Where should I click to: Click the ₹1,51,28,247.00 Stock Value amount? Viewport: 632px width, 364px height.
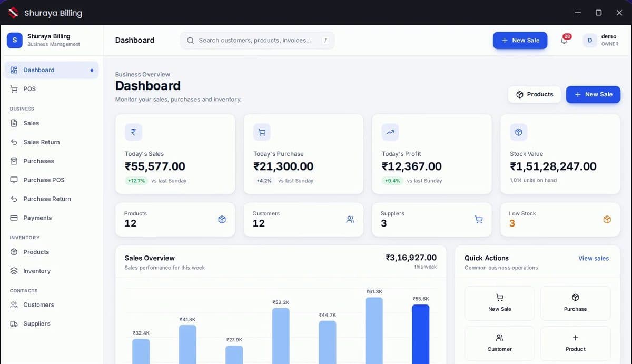(x=553, y=167)
